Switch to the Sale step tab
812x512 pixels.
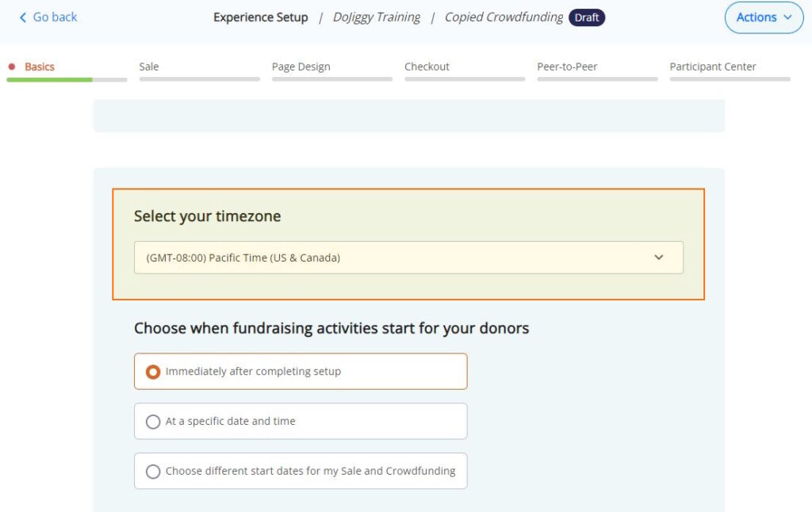(149, 67)
